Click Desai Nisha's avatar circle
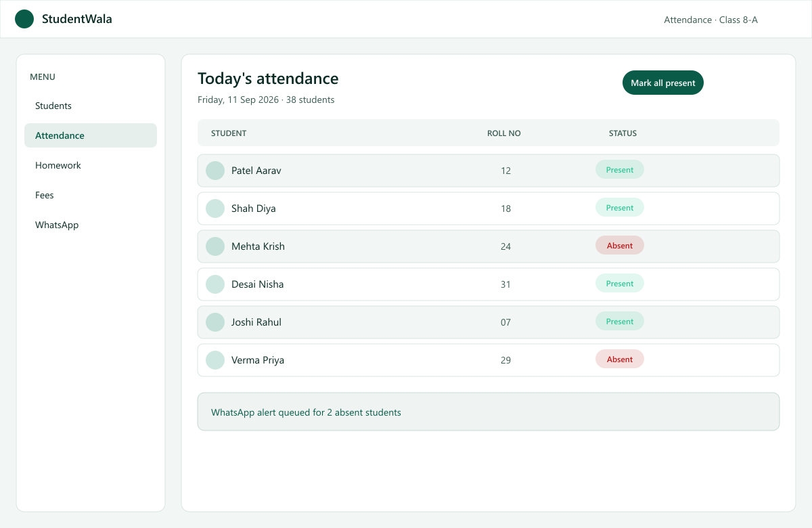The image size is (812, 528). click(x=215, y=284)
